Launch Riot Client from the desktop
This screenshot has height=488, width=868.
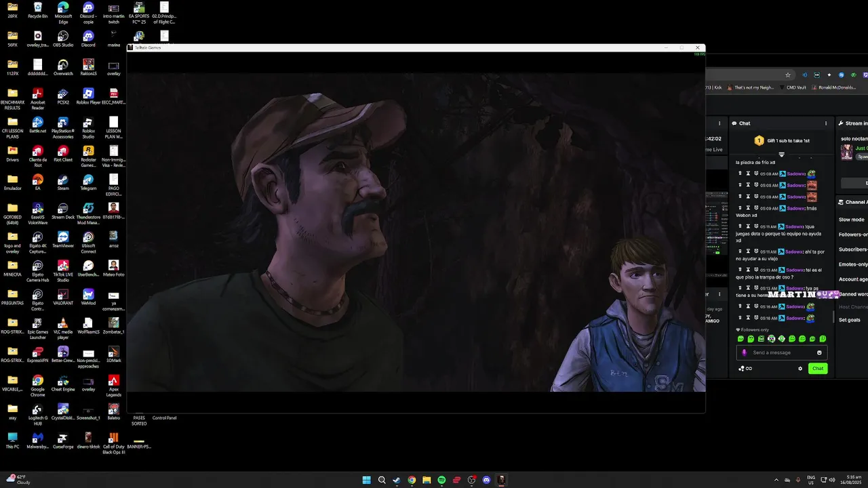coord(63,153)
